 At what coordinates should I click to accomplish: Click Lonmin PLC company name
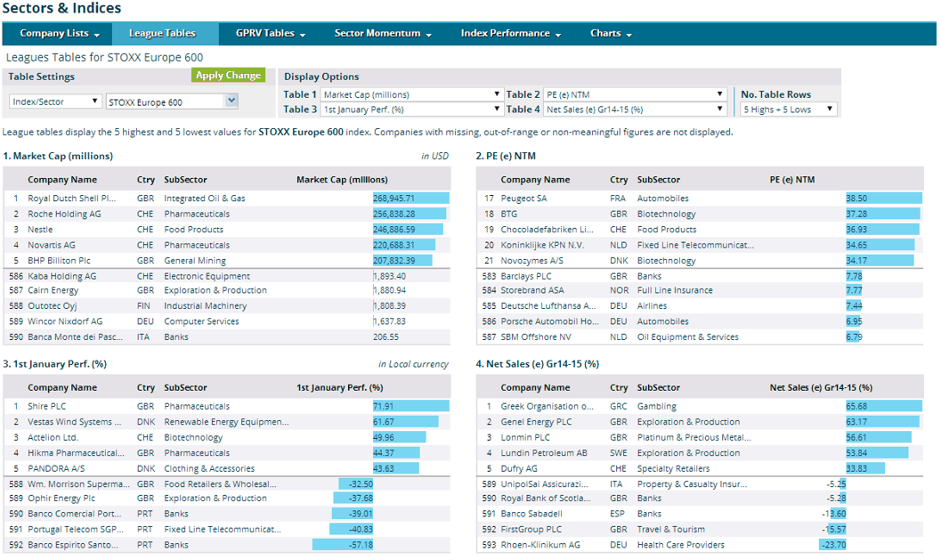pos(526,437)
